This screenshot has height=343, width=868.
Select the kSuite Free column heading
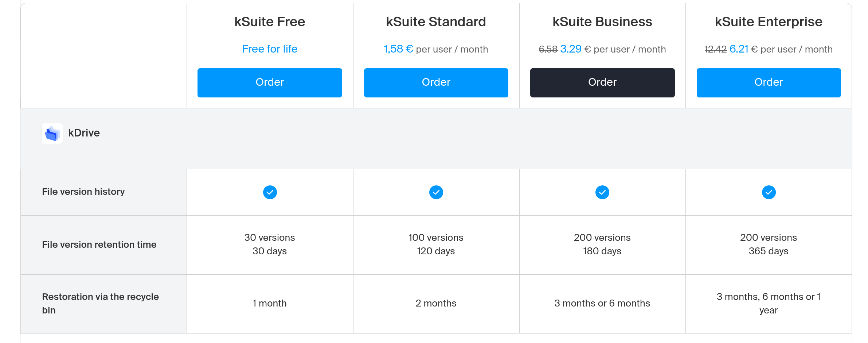tap(270, 22)
